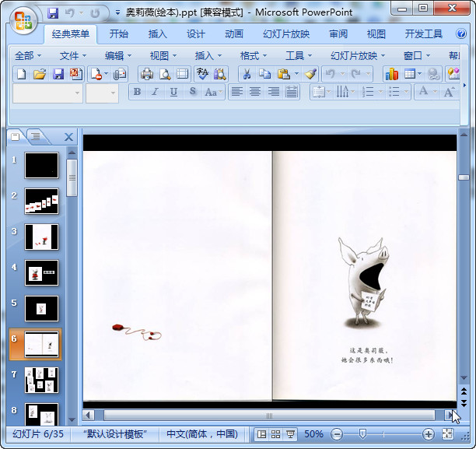This screenshot has width=476, height=449.
Task: Click the Save floppy icon in classic toolbar
Action: (x=58, y=74)
